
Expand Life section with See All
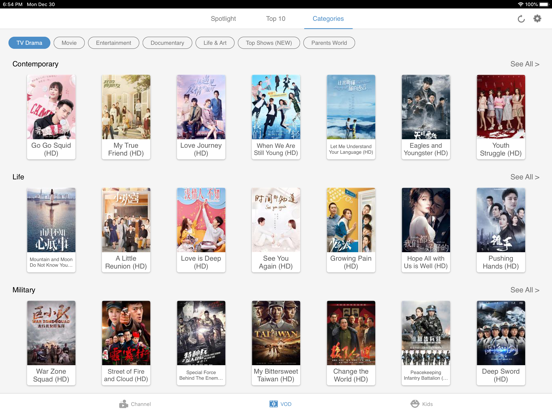tap(525, 177)
